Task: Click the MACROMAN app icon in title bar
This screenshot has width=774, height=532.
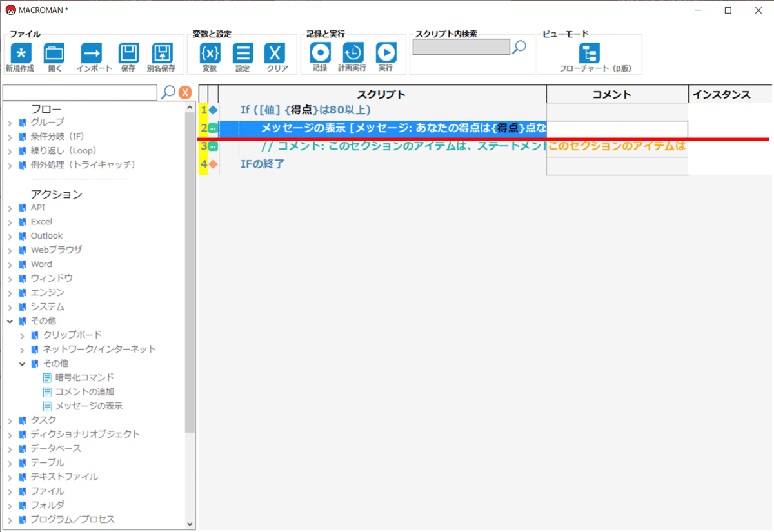Action: click(10, 10)
